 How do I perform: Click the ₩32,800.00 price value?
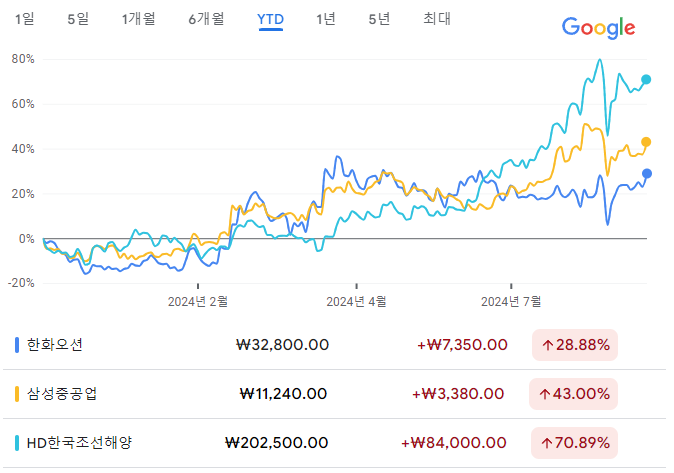pyautogui.click(x=282, y=345)
